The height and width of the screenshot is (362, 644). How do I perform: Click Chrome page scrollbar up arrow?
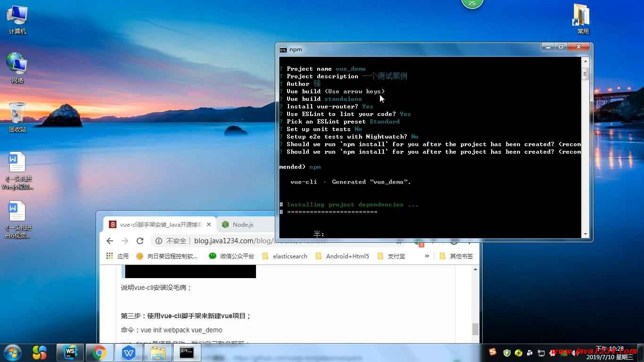pyautogui.click(x=475, y=269)
